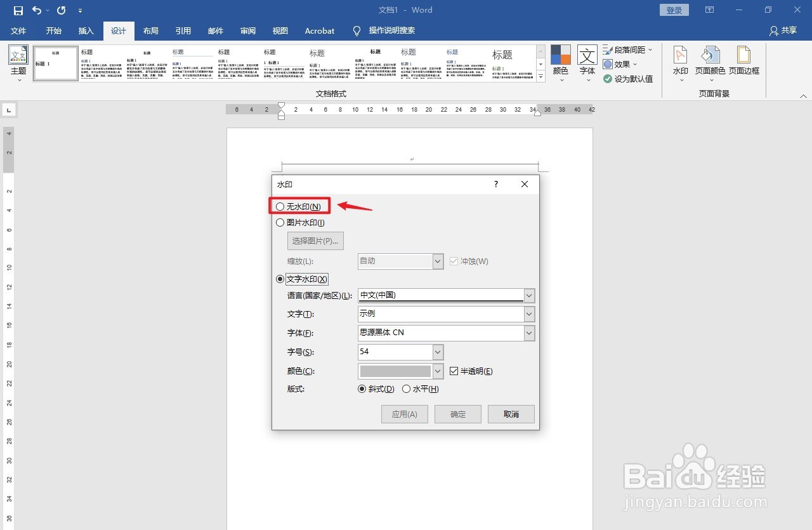Viewport: 812px width, 530px height.
Task: Click Set as Default (设为默认值) checkmark
Action: (x=627, y=79)
